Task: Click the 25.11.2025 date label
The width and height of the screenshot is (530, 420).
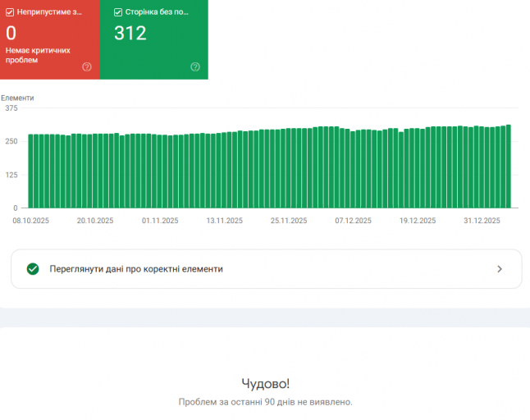Action: 289,221
